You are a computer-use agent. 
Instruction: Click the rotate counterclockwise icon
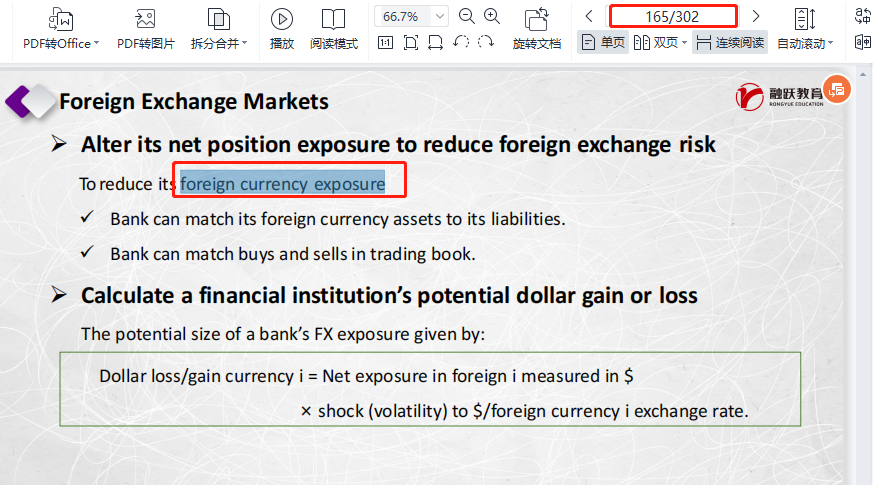pos(461,42)
